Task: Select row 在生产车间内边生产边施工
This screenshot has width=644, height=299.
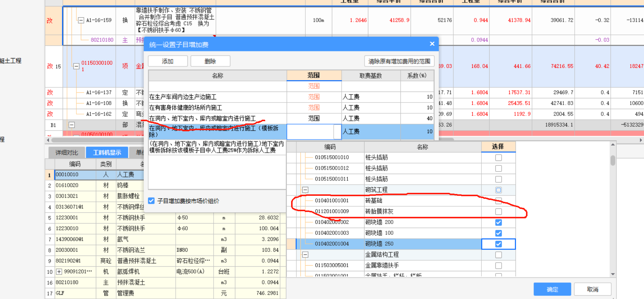Action: click(x=217, y=97)
